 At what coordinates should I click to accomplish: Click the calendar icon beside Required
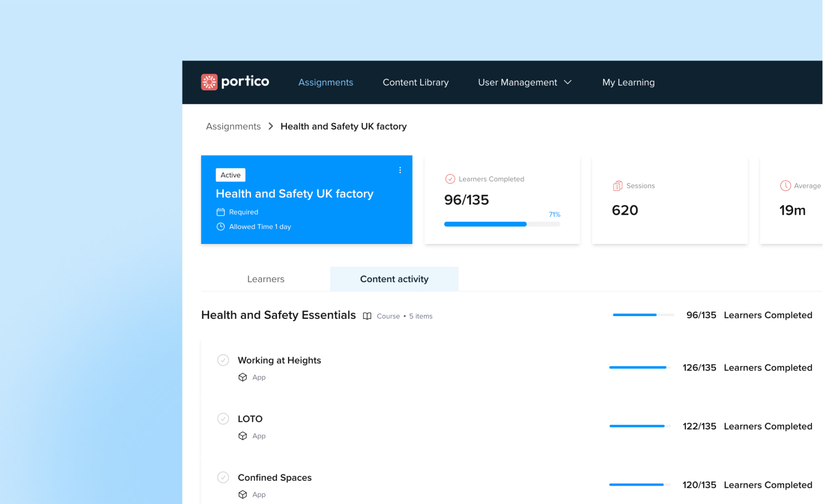220,212
